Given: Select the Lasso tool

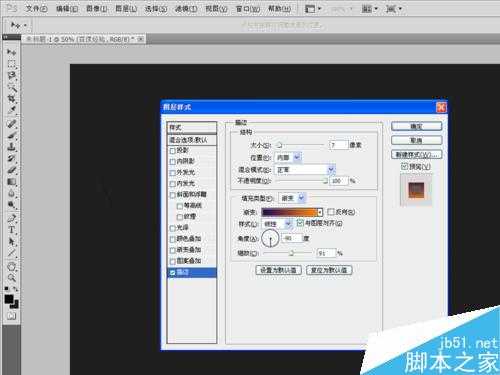Looking at the screenshot, I should pos(11,75).
